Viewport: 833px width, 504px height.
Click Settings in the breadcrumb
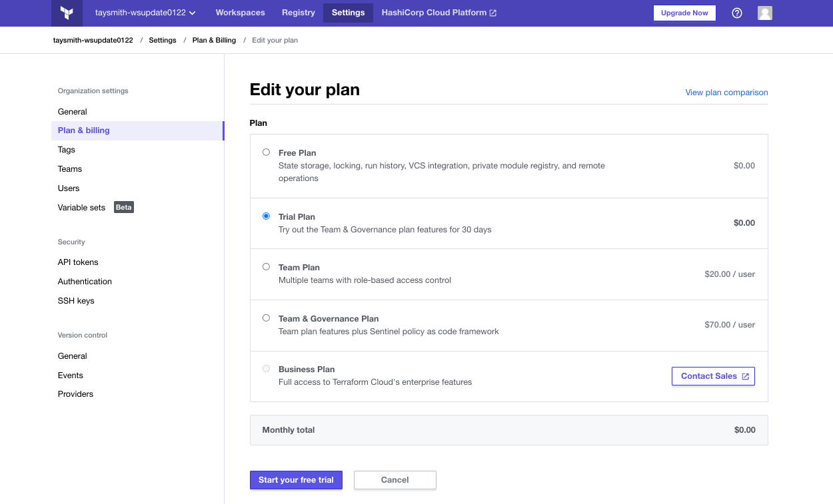[163, 41]
